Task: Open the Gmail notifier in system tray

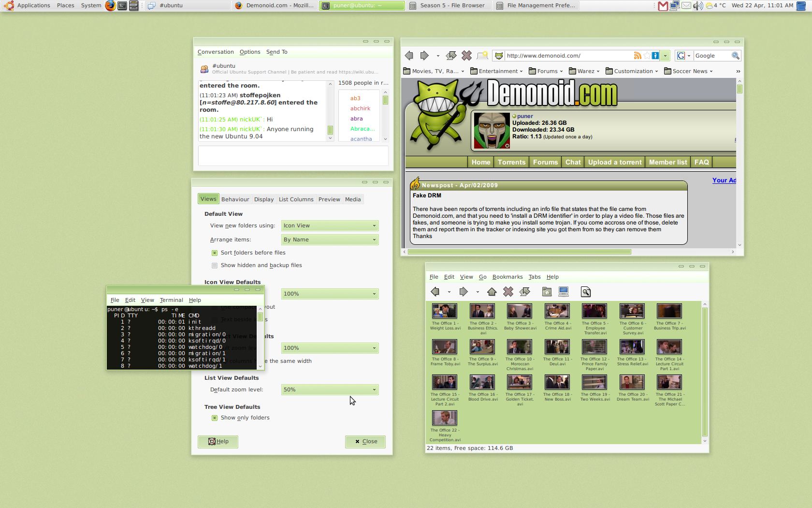Action: 663,6
